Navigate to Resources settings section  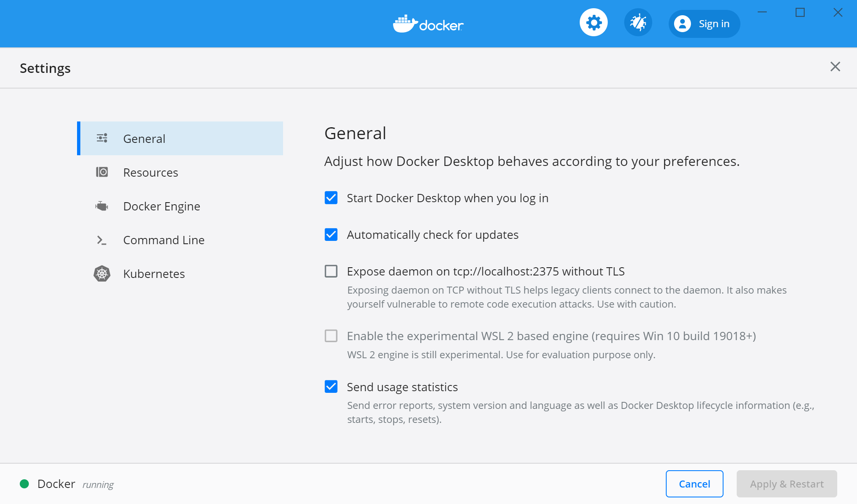pos(150,172)
